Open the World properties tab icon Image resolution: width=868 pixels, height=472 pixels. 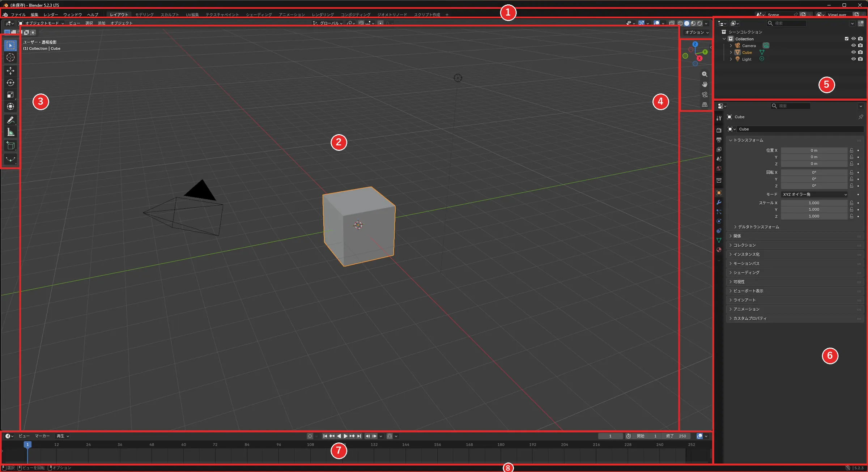[x=719, y=169]
